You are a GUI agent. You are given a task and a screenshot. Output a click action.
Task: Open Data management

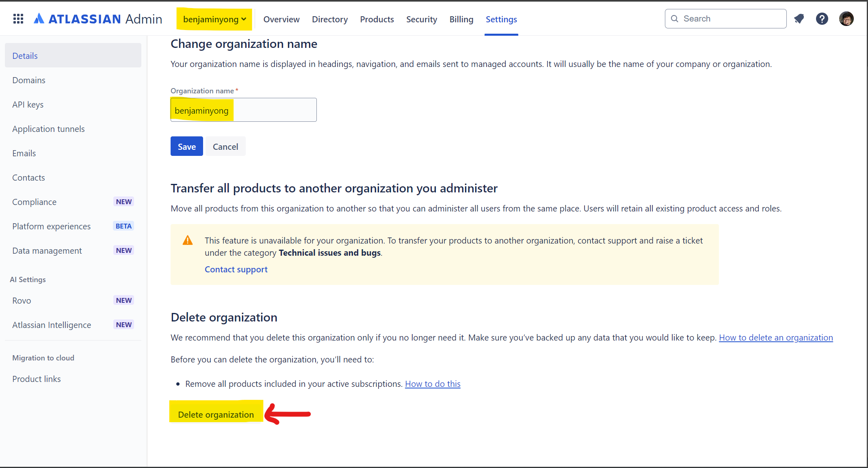click(73, 250)
